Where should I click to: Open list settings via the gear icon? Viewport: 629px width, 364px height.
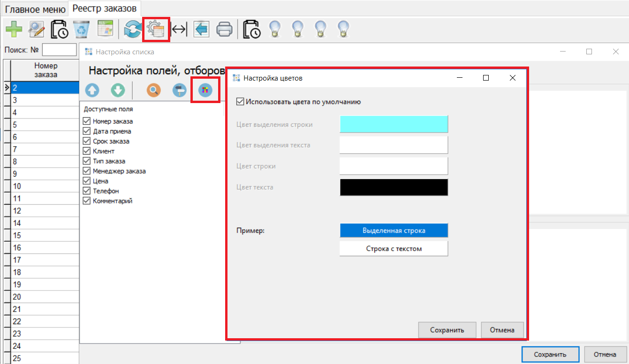point(156,30)
